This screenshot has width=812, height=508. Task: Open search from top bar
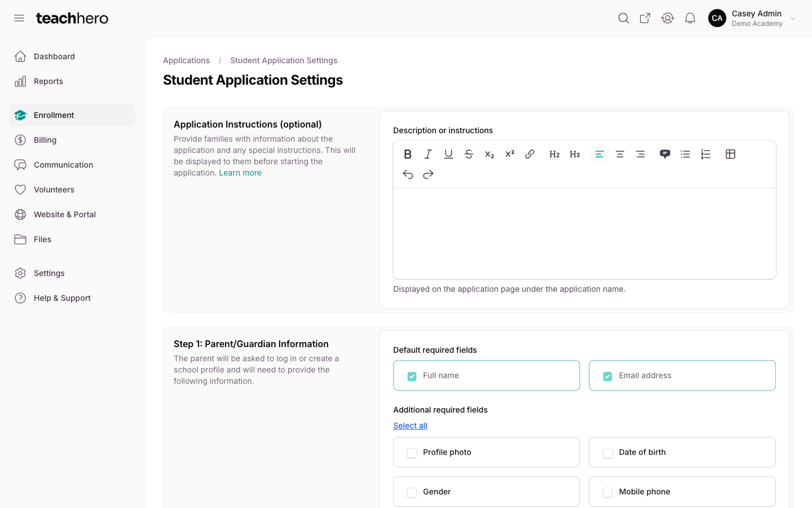pyautogui.click(x=623, y=18)
